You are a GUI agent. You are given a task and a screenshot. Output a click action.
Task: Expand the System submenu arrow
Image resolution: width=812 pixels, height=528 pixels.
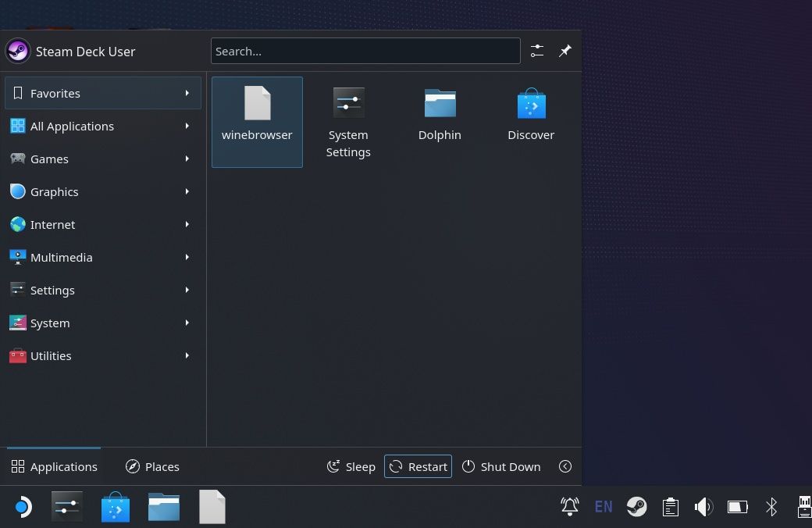pos(187,323)
